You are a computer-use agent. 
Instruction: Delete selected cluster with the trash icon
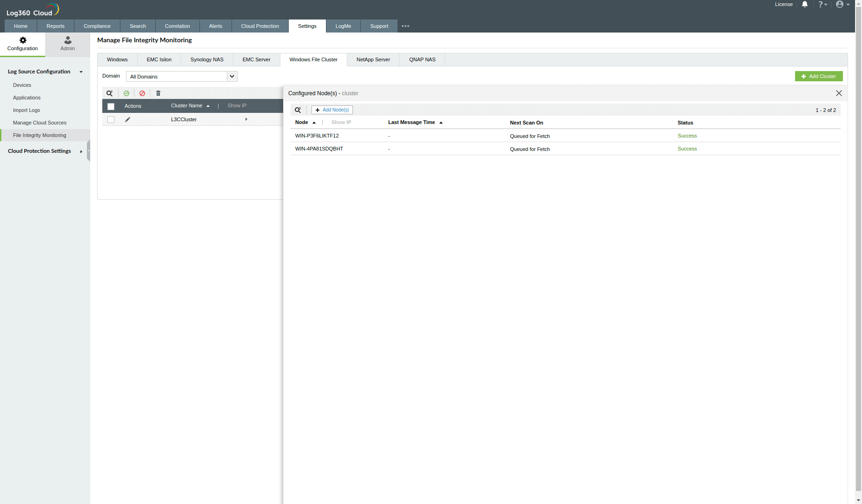click(158, 93)
